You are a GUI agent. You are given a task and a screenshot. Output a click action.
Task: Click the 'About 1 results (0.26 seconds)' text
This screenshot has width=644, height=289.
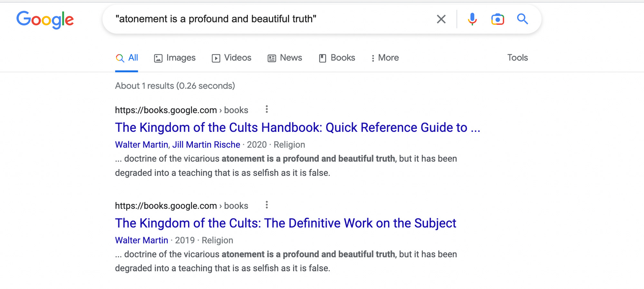(x=175, y=86)
